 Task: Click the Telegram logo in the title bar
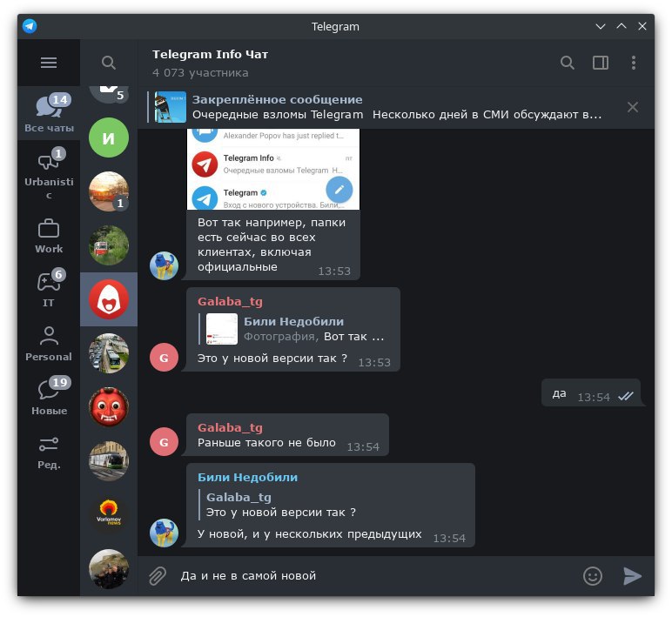tap(30, 26)
